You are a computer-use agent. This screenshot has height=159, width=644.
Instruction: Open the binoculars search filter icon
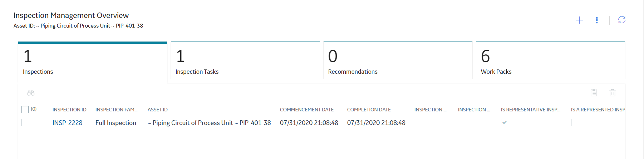tap(31, 93)
